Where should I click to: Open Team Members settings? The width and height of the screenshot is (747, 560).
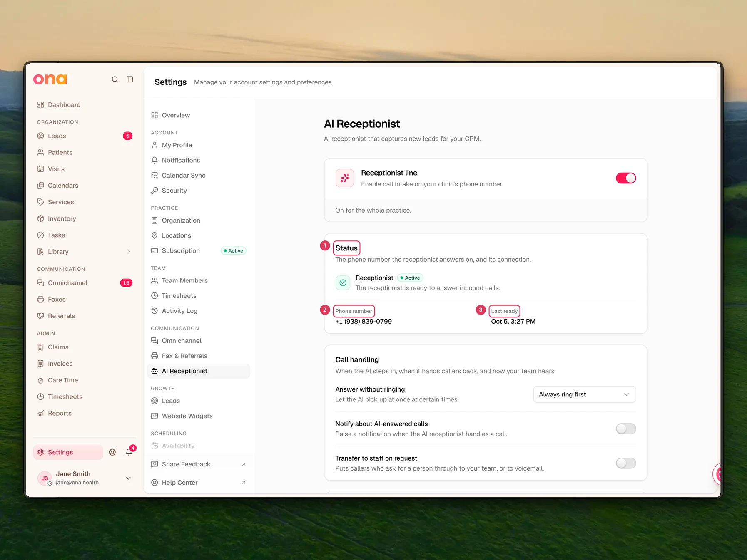coord(199,281)
